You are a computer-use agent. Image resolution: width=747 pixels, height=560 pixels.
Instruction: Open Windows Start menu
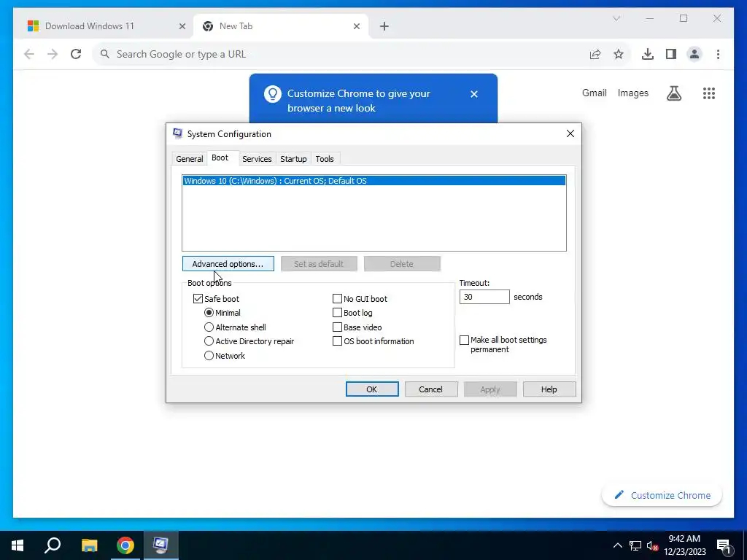(x=18, y=545)
